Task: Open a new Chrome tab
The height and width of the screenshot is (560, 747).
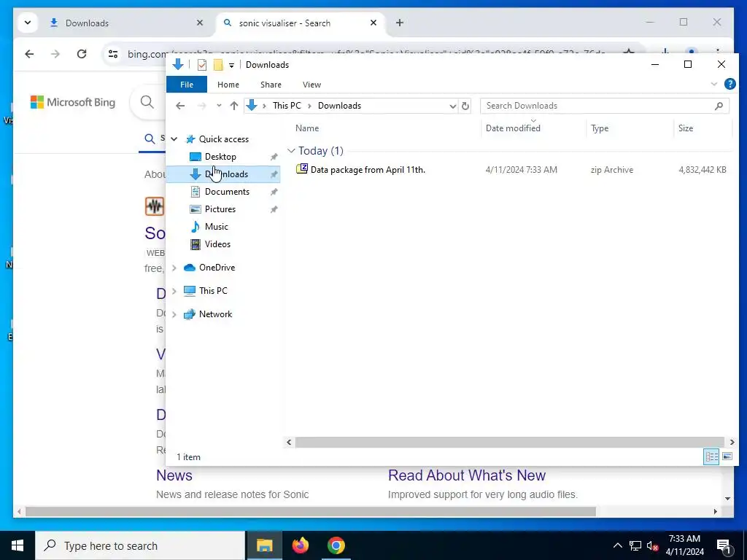Action: pos(400,23)
